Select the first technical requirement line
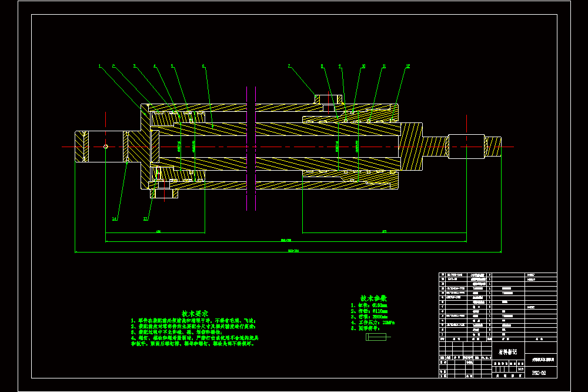This screenshot has height=392, width=588. [193, 321]
